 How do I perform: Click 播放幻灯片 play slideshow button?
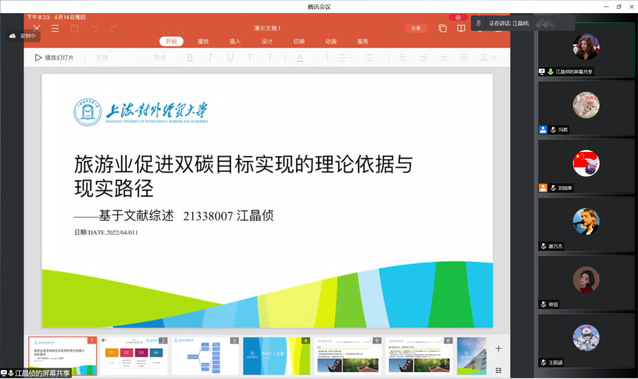click(55, 58)
